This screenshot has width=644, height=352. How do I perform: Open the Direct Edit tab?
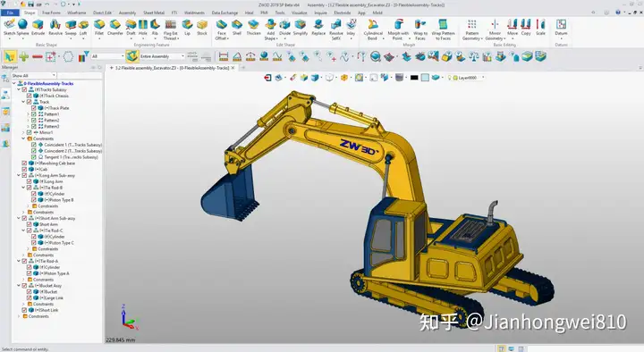(x=102, y=13)
